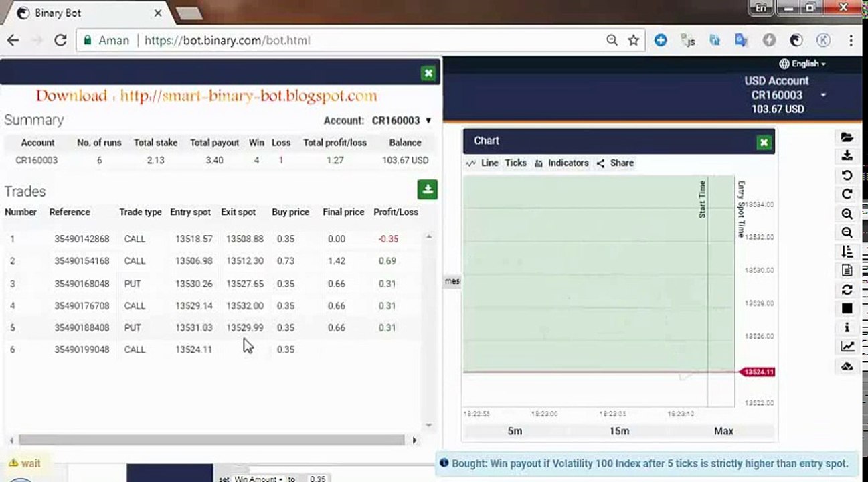Reload the page with browser refresh icon
Image resolution: width=868 pixels, height=482 pixels.
(x=60, y=40)
